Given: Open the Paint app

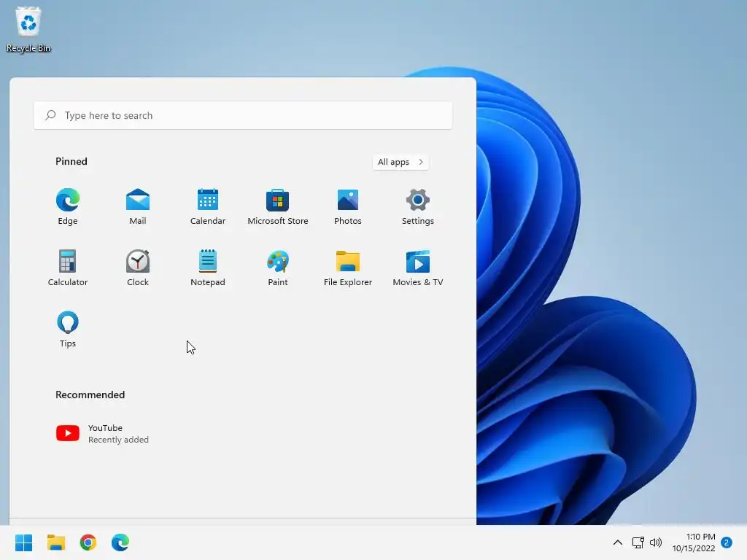Looking at the screenshot, I should coord(278,268).
